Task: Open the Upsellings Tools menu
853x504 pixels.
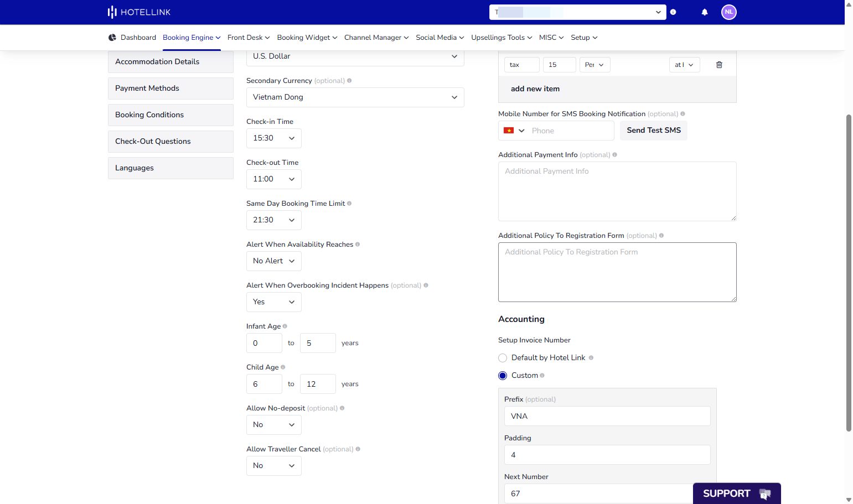Action: [502, 38]
